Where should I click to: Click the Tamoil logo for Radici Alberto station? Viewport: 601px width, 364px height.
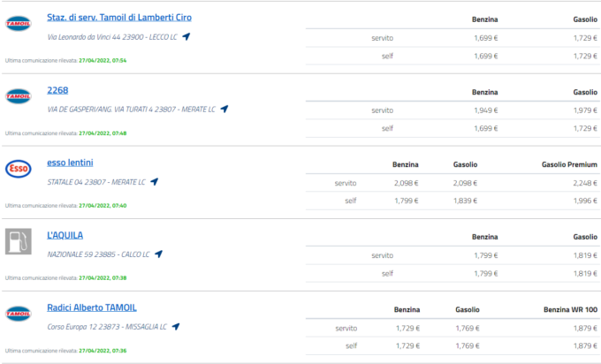(19, 314)
